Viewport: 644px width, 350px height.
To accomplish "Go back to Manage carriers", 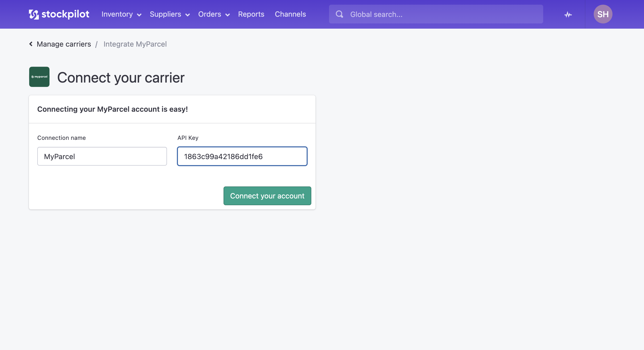I will (x=64, y=44).
